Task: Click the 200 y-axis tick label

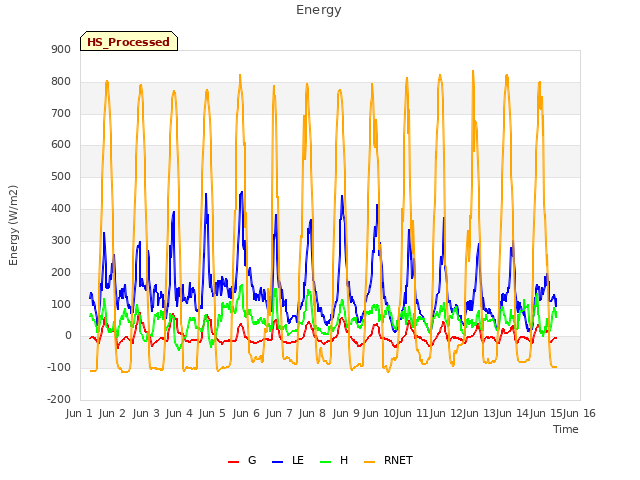Action: 61,273
